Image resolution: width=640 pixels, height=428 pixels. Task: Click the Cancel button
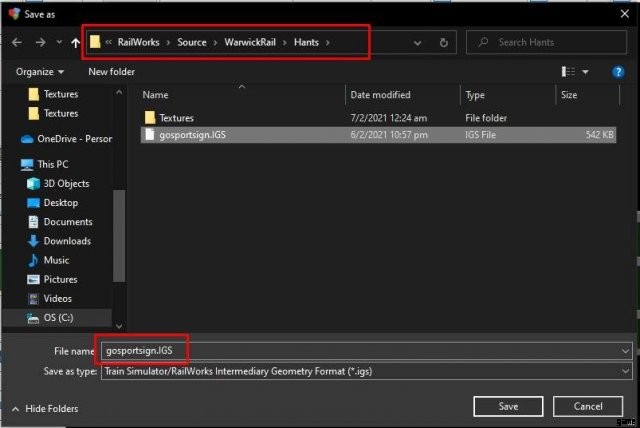(588, 406)
